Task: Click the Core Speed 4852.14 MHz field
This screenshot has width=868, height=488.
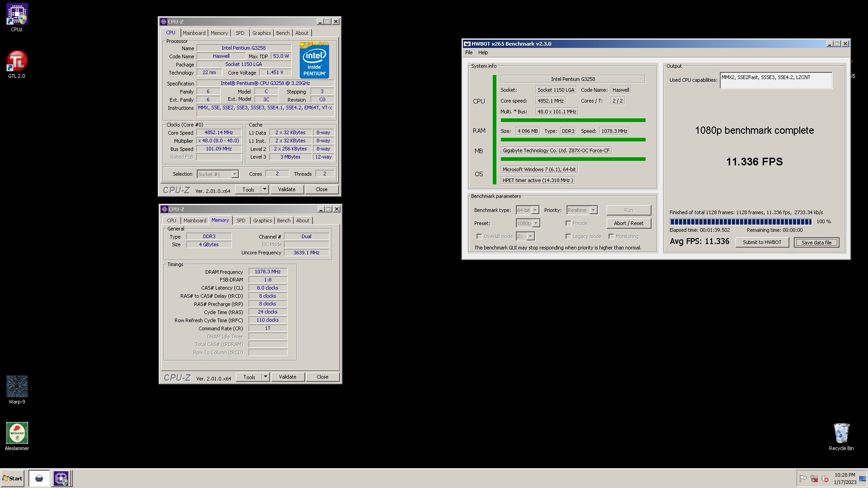Action: click(219, 132)
